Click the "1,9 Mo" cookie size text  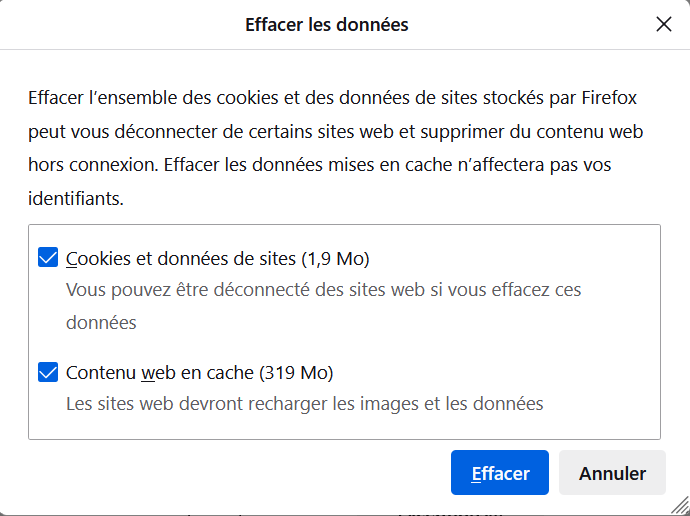tap(335, 259)
